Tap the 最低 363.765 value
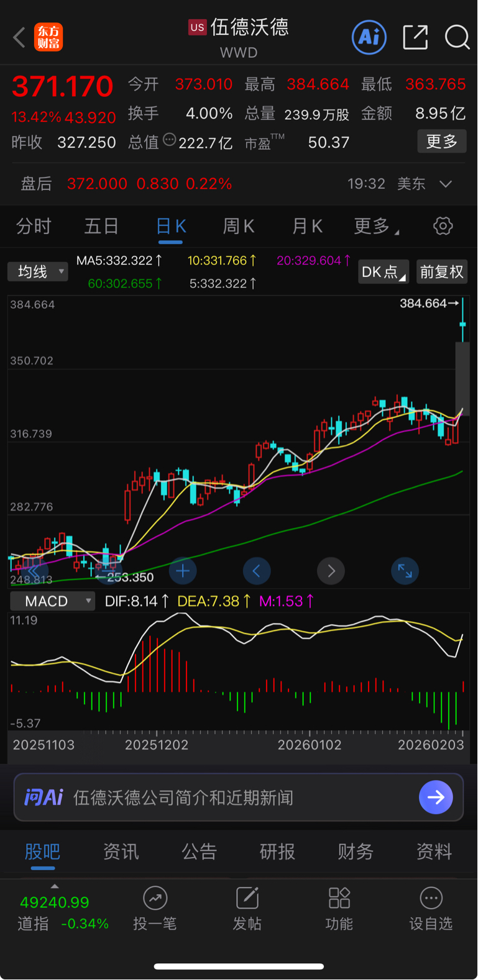The width and height of the screenshot is (478, 980). click(436, 84)
